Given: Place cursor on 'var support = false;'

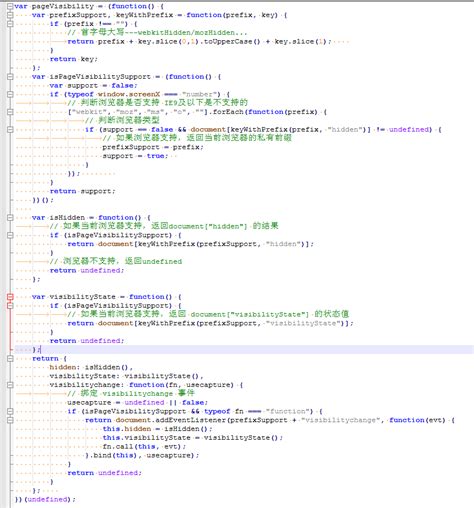Looking at the screenshot, I should tap(93, 86).
